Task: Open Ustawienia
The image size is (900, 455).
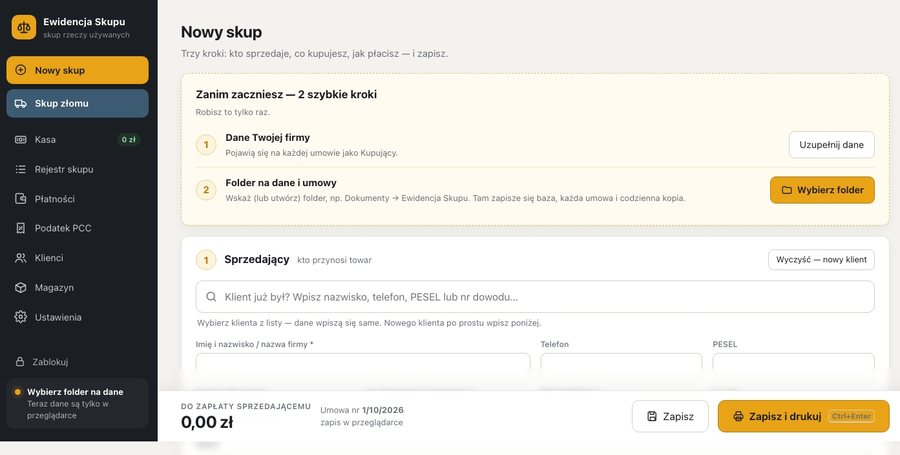Action: [x=77, y=317]
